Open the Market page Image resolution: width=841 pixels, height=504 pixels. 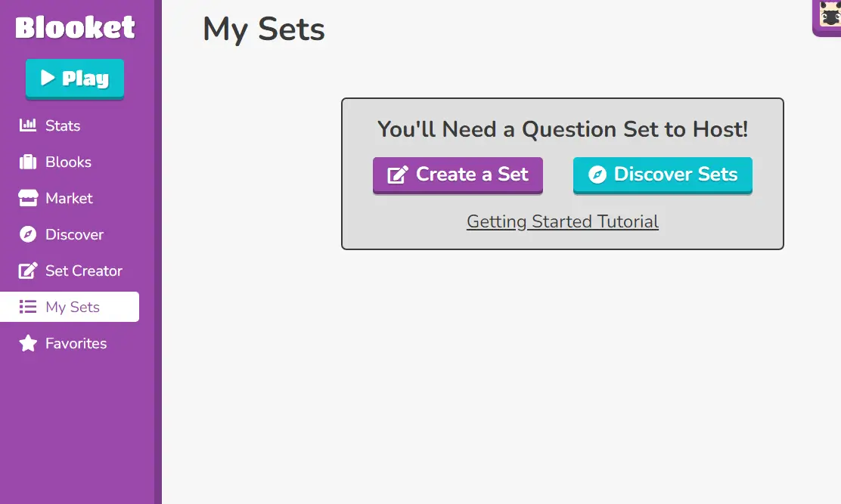point(70,198)
